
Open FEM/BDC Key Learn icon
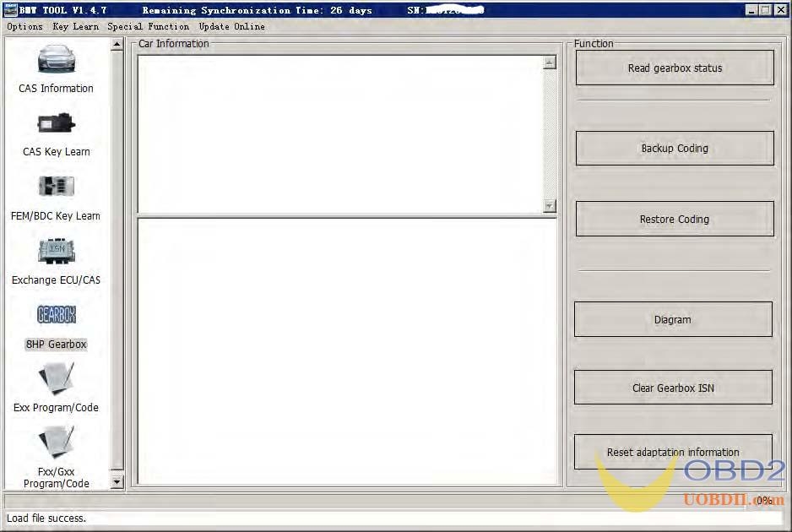pyautogui.click(x=57, y=187)
